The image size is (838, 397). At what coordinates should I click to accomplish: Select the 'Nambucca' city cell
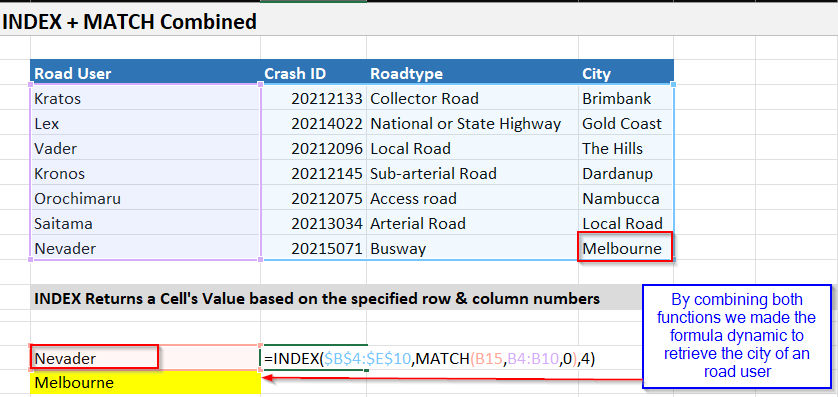coord(626,198)
